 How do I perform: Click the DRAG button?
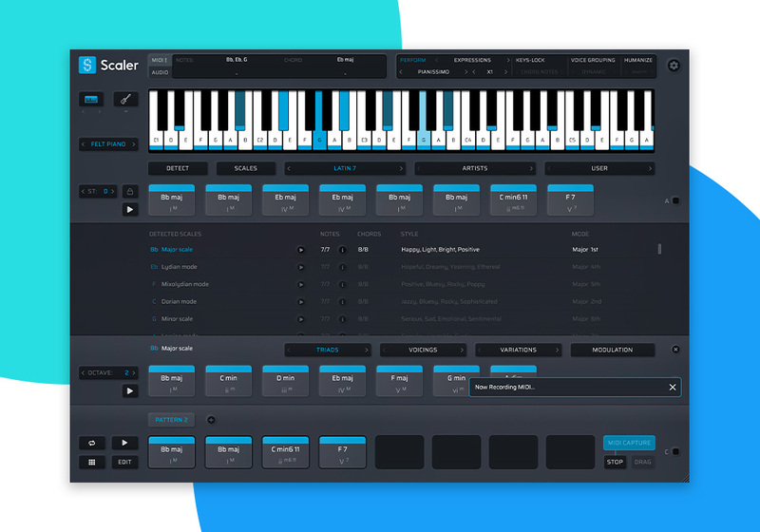[x=643, y=463]
